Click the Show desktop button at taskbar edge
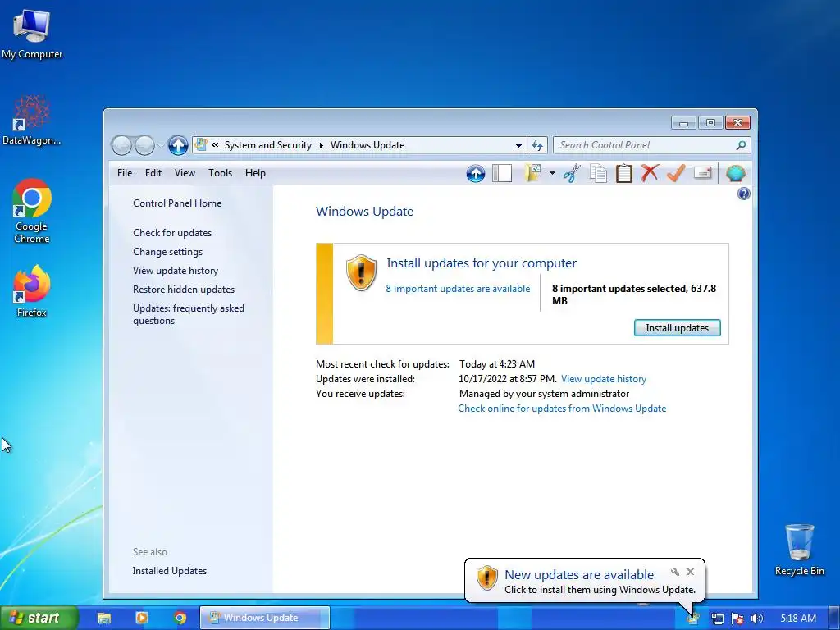840x630 pixels. point(834,619)
